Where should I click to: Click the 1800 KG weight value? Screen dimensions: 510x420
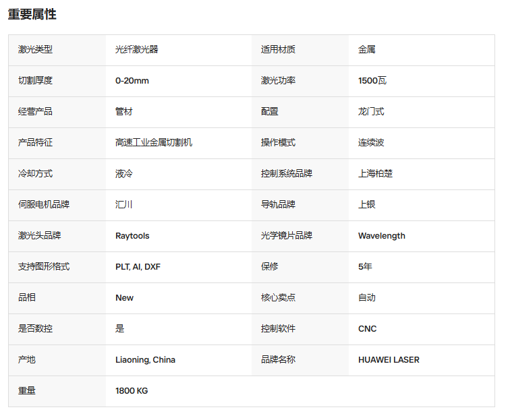click(x=132, y=391)
